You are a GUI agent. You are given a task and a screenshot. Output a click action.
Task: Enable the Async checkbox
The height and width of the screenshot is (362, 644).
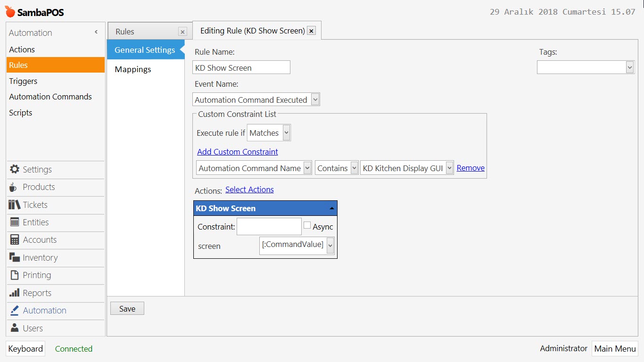click(307, 226)
